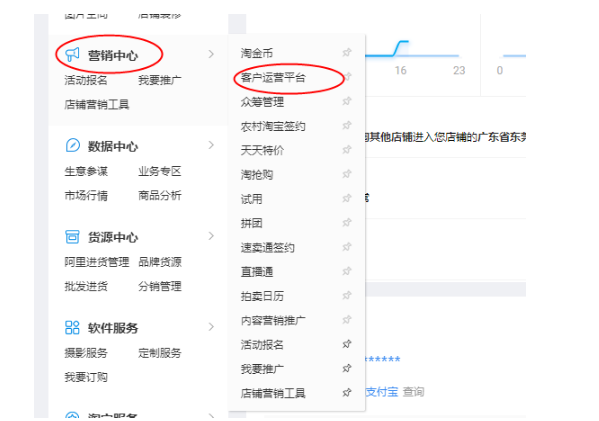Select 店铺营销工具 in flyout menu
Image resolution: width=599 pixels, height=421 pixels.
273,393
